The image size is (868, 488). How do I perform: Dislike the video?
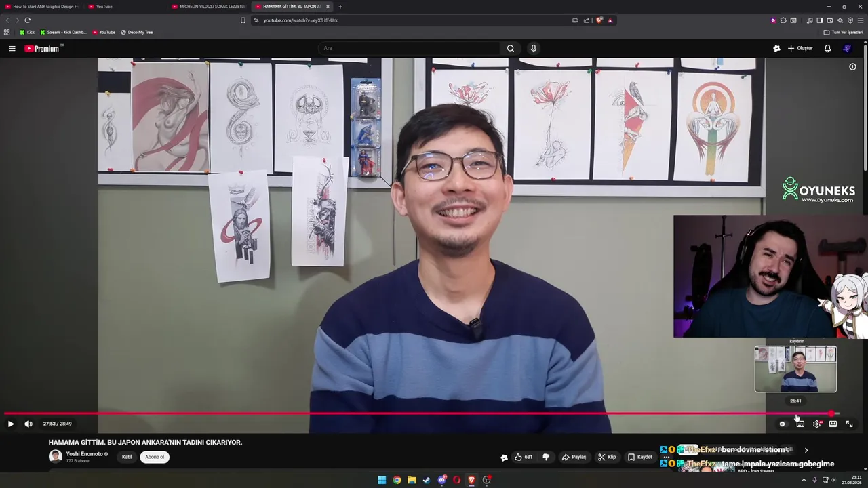click(x=546, y=457)
